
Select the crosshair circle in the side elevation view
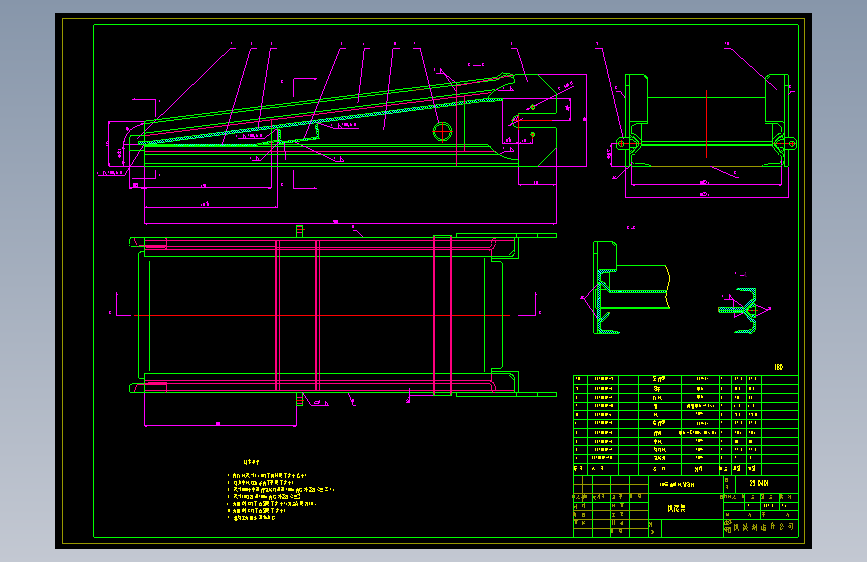click(442, 132)
